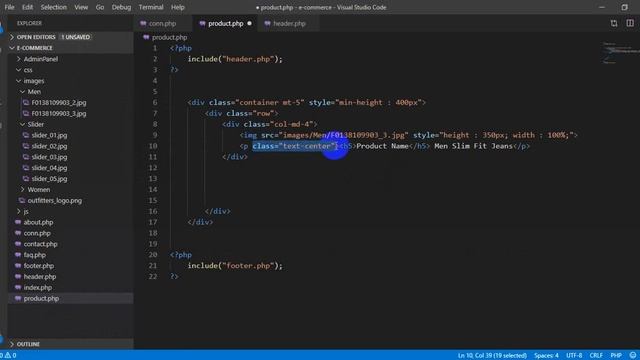Collapse the css folder
This screenshot has width=640, height=360.
pyautogui.click(x=28, y=70)
